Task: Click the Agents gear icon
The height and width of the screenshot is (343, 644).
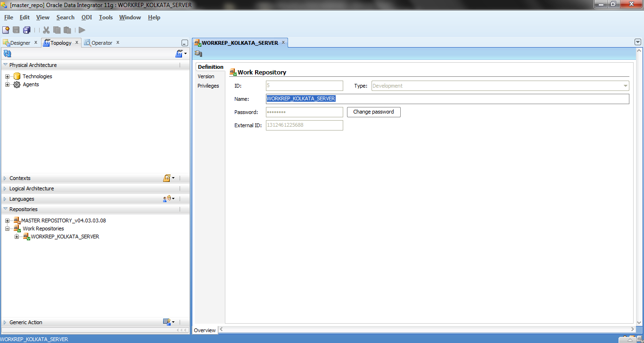Action: point(17,84)
